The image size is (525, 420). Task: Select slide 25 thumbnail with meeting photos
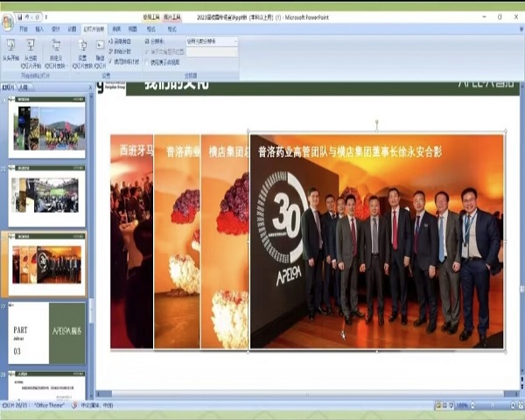pyautogui.click(x=47, y=196)
